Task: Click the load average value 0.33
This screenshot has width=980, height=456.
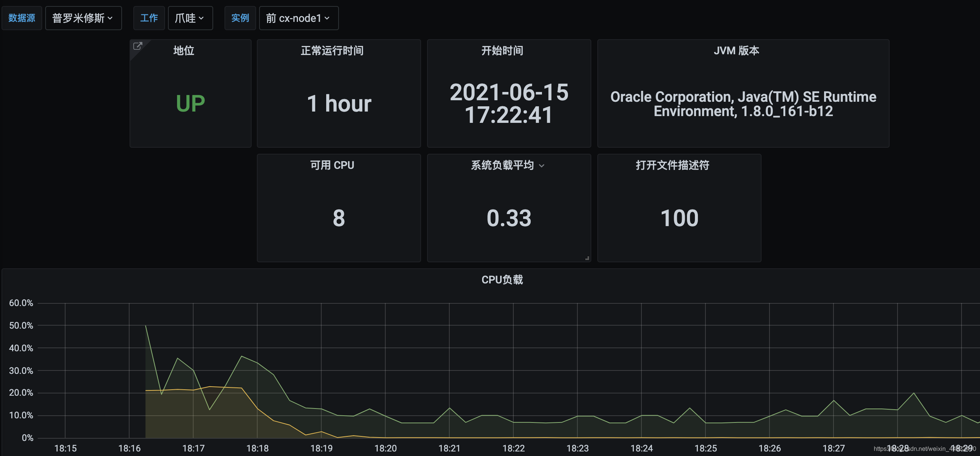Action: [509, 218]
